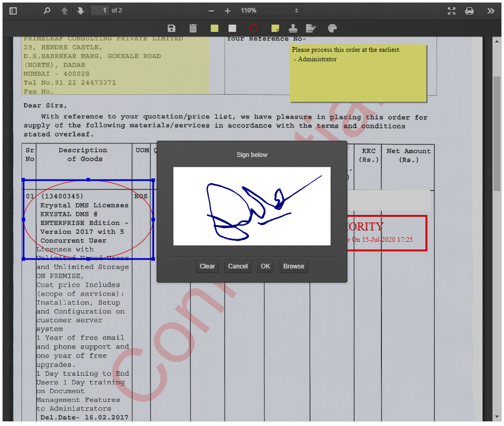
Task: Browse for a signature image file
Action: coord(294,266)
